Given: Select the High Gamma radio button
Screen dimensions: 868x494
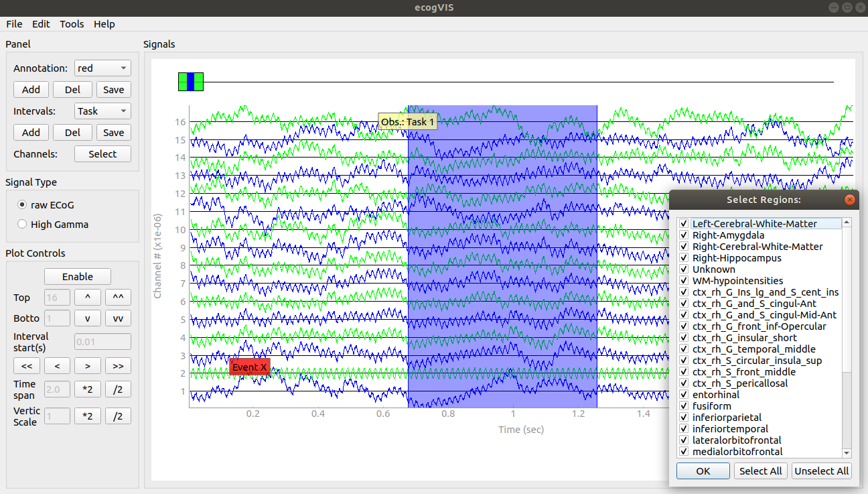Looking at the screenshot, I should tap(23, 225).
